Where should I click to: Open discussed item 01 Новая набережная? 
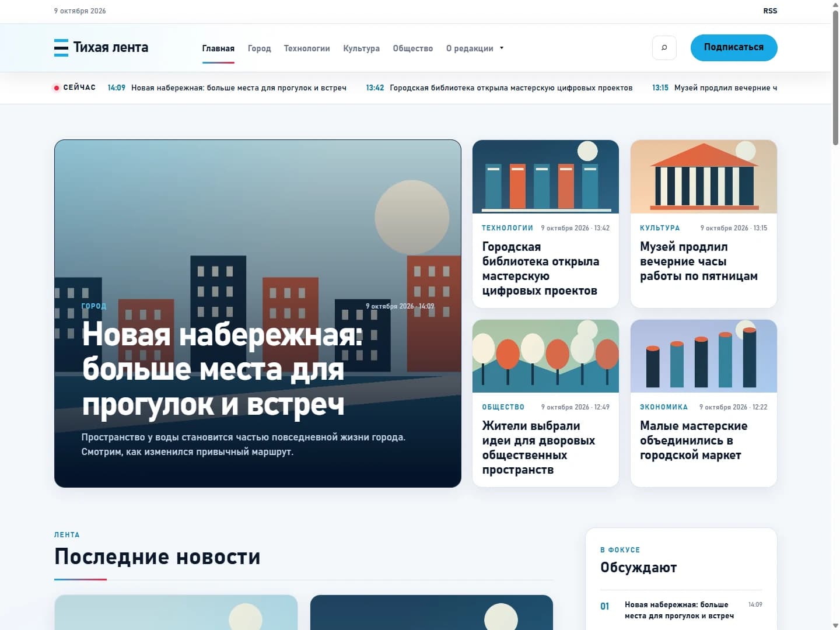[x=681, y=610]
